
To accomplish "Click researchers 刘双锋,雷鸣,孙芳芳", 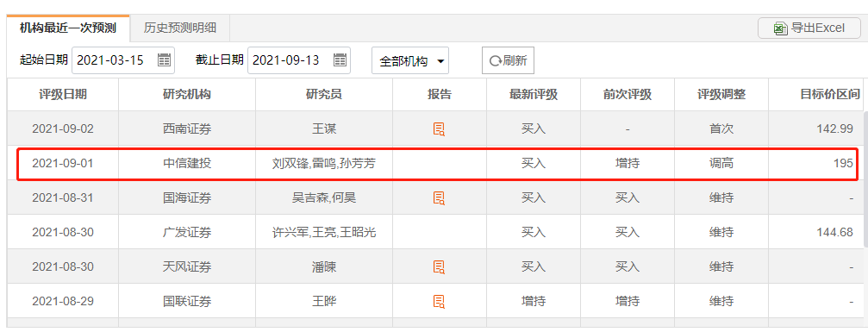I will tap(324, 164).
